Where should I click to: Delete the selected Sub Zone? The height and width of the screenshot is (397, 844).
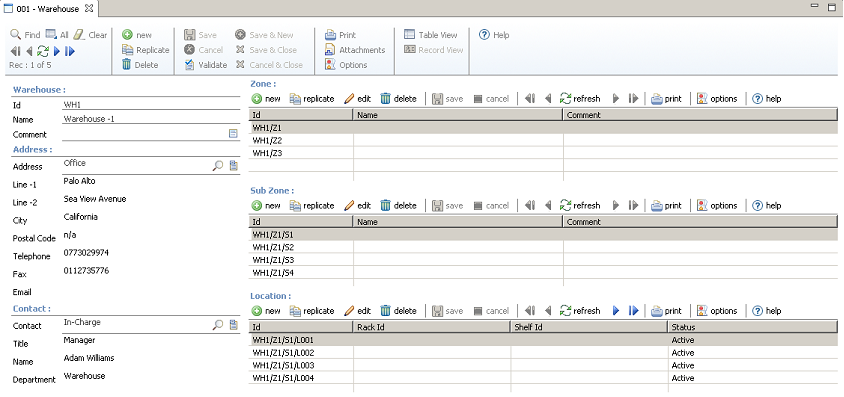[x=399, y=205]
